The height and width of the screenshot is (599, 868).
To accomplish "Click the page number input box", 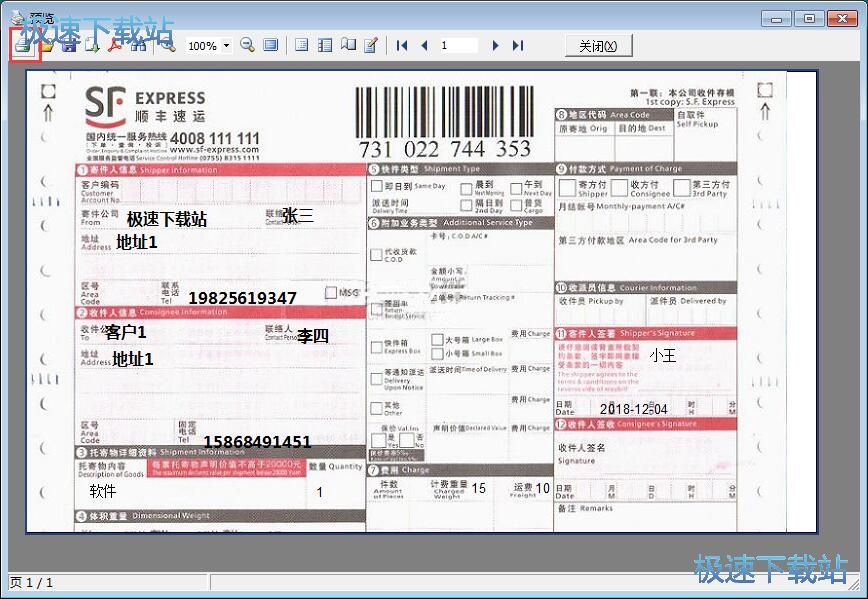I will [458, 45].
